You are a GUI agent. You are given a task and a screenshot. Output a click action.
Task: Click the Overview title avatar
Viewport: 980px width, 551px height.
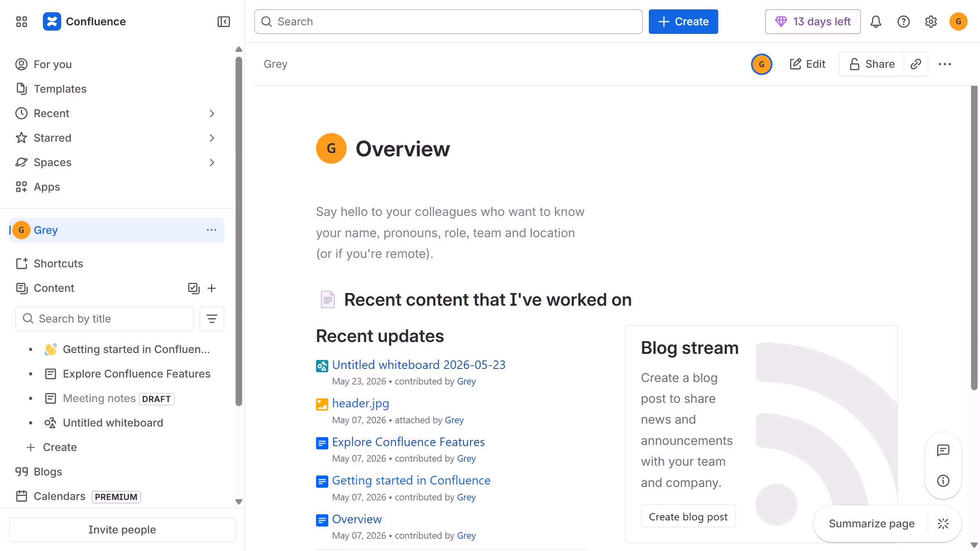click(x=331, y=149)
